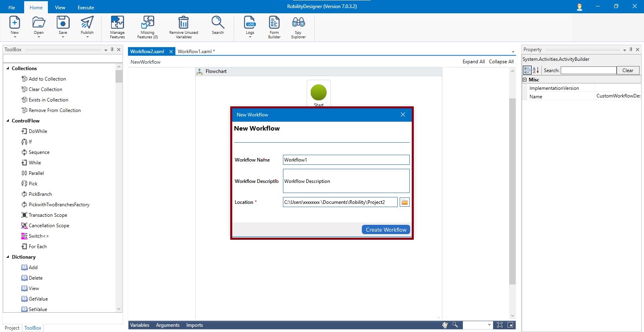
Task: Click the Missing Features icon
Action: coord(147,27)
